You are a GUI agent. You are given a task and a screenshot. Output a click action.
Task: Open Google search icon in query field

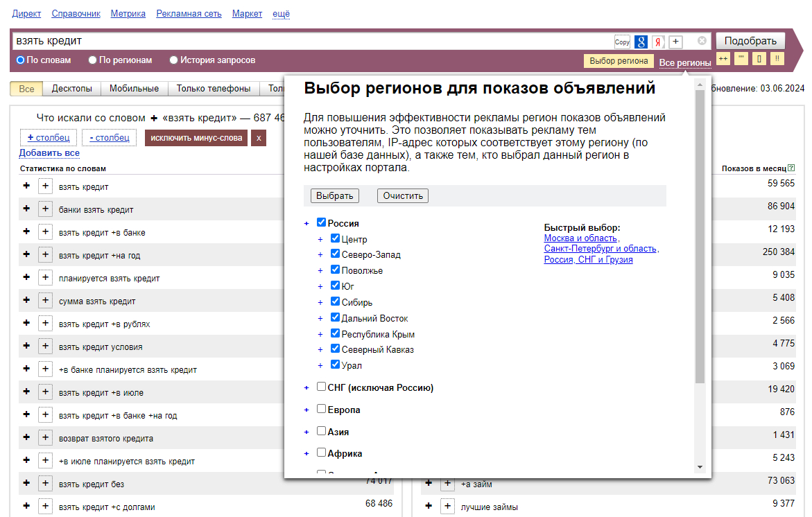pos(641,42)
